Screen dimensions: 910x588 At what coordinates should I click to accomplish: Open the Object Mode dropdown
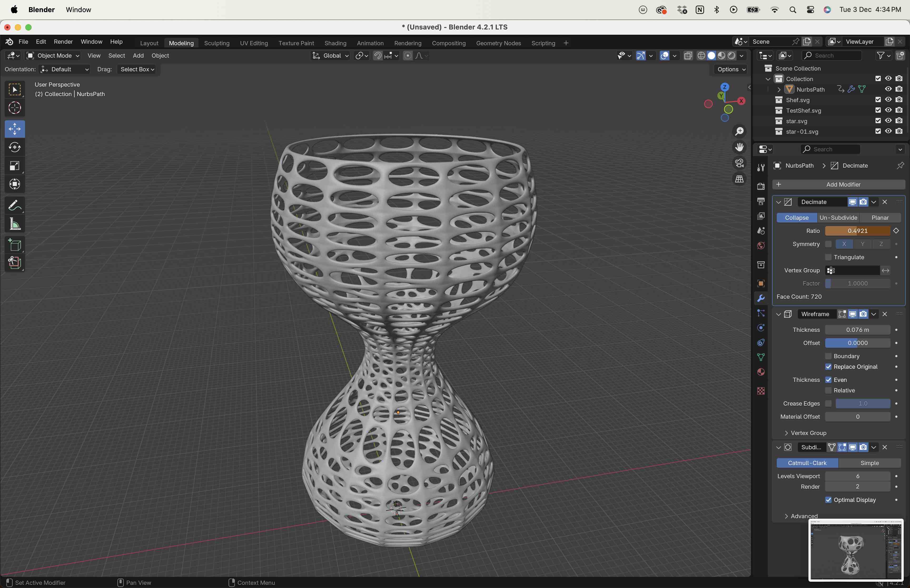click(53, 56)
